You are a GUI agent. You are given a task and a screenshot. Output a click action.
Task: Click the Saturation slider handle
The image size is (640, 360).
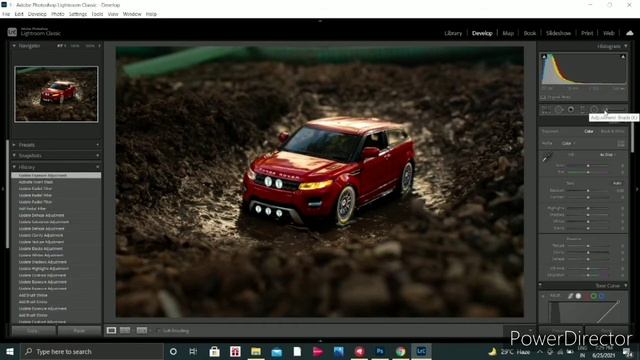point(588,275)
